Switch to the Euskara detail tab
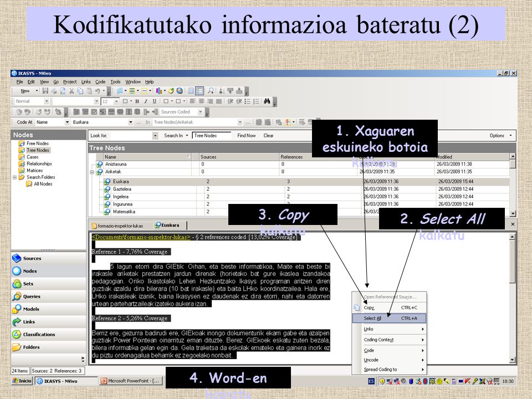 pos(167,225)
